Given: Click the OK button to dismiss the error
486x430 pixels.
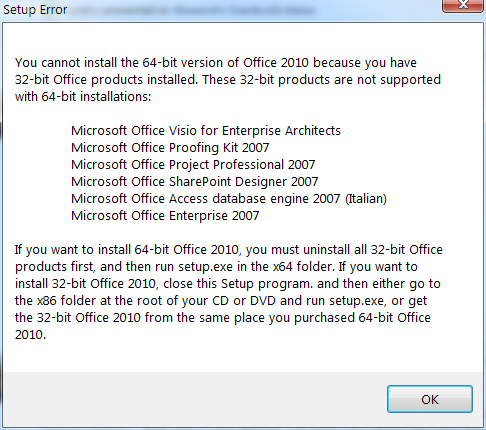Looking at the screenshot, I should point(430,399).
